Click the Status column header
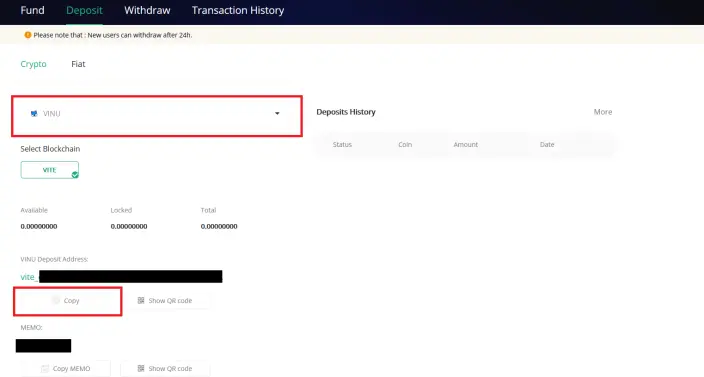The width and height of the screenshot is (704, 377). coord(342,145)
